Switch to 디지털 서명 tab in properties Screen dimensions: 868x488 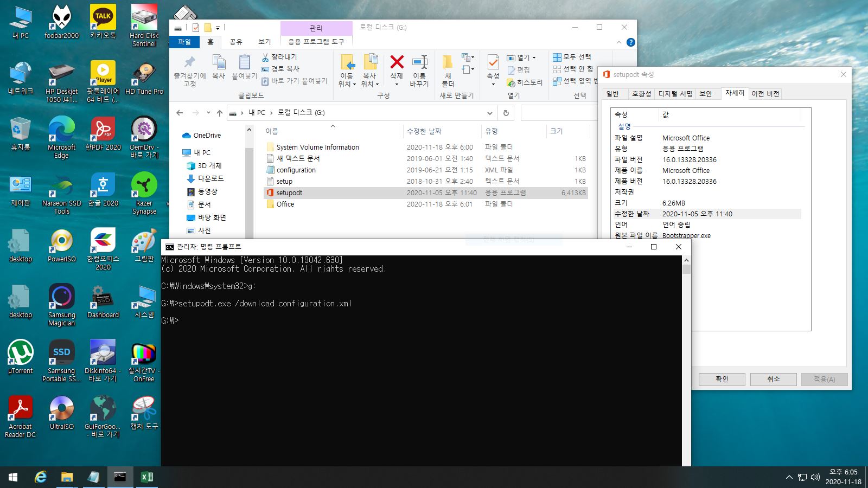coord(675,94)
